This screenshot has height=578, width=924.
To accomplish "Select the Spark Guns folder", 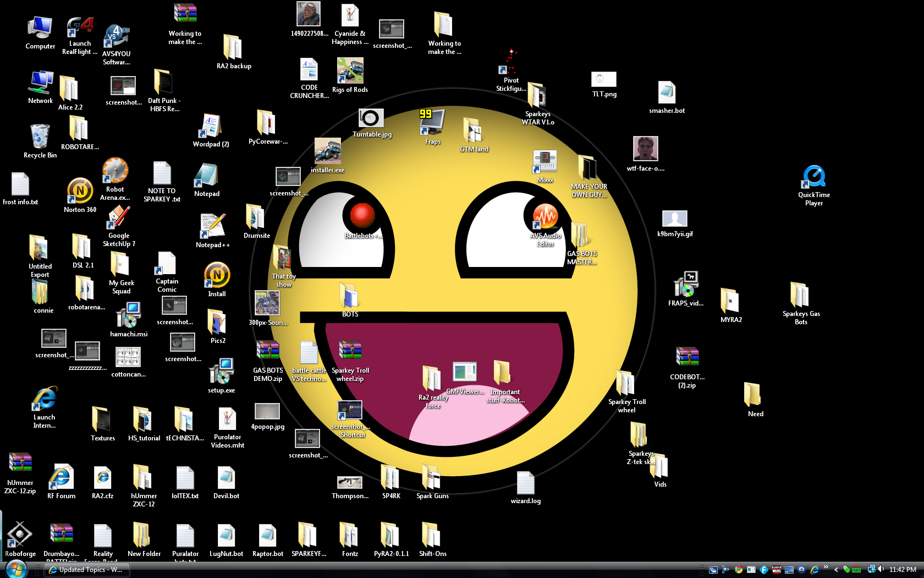I will (x=432, y=482).
